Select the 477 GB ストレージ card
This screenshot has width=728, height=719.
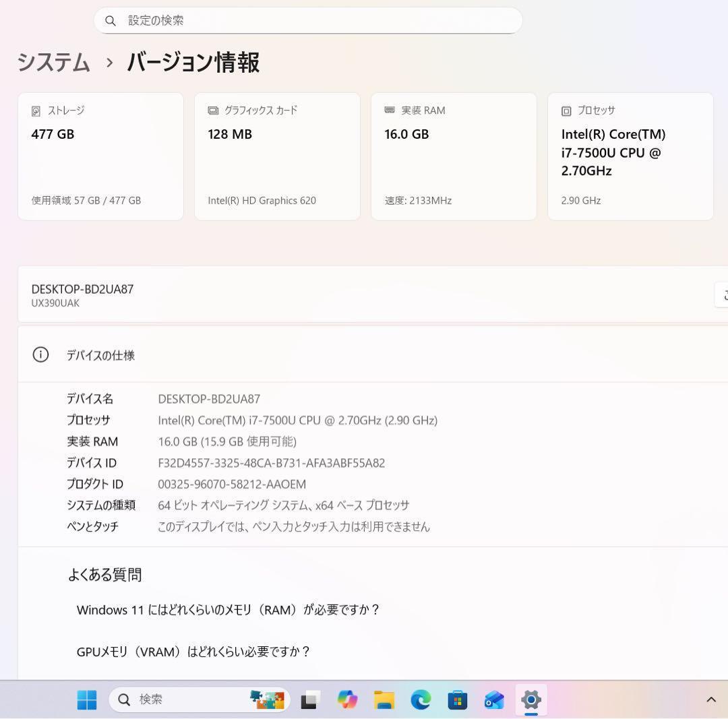(100, 156)
